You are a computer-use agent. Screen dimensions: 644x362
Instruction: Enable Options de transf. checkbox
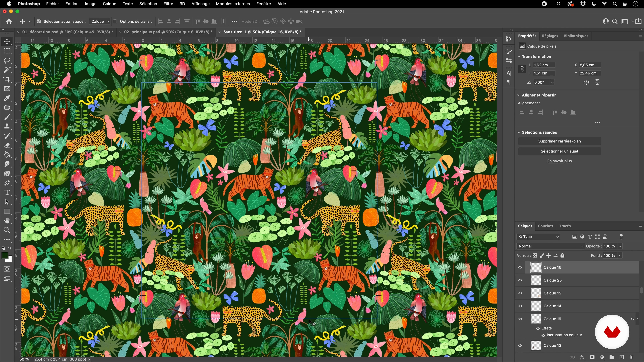pos(115,21)
